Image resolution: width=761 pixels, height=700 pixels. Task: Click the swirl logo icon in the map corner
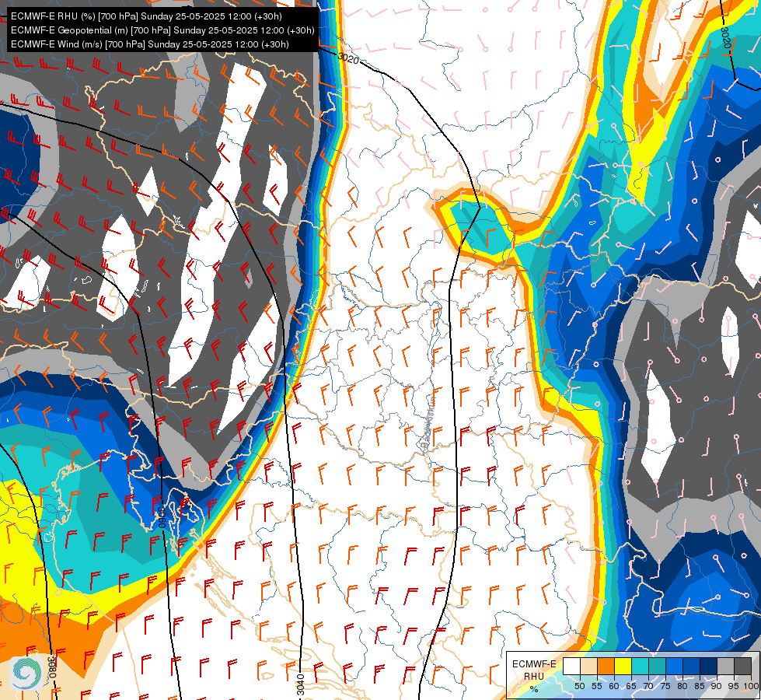(26, 672)
